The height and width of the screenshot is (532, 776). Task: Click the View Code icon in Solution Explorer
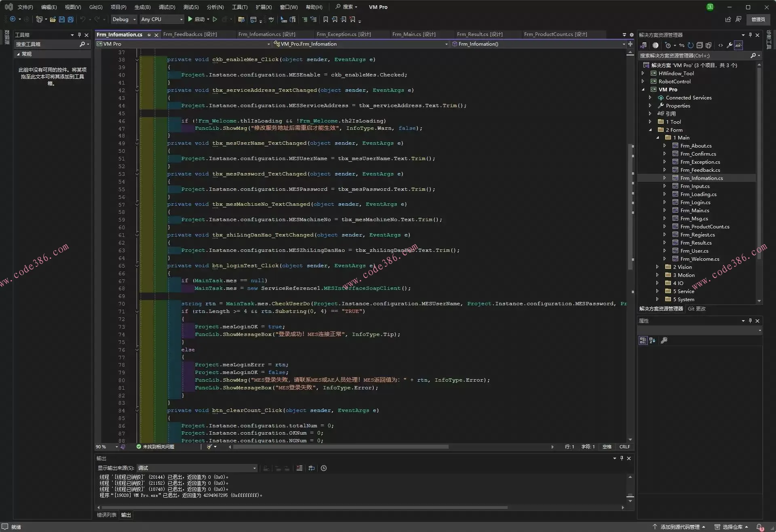720,45
